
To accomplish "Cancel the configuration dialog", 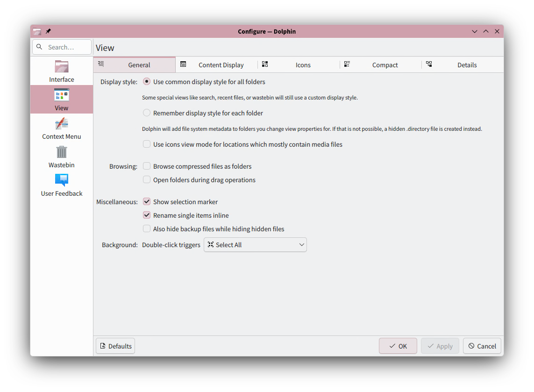I will (482, 346).
